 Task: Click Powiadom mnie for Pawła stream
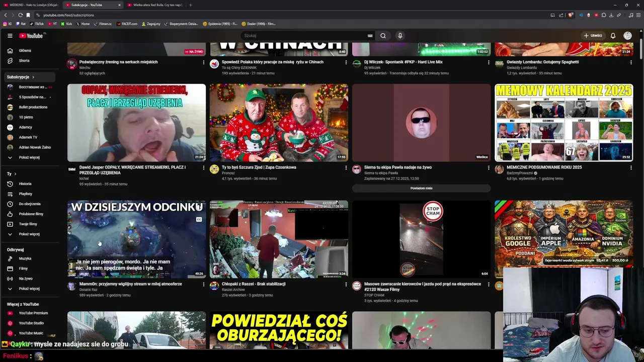pyautogui.click(x=421, y=189)
